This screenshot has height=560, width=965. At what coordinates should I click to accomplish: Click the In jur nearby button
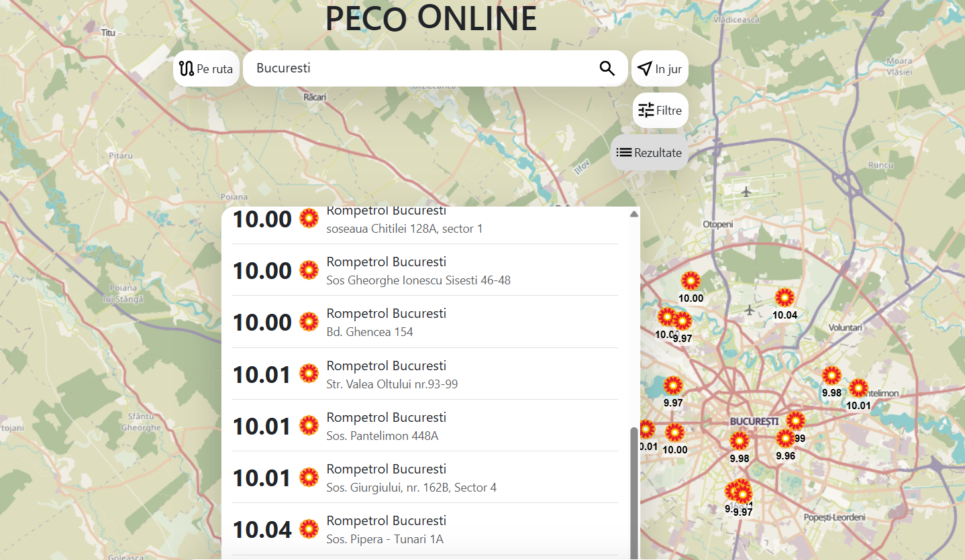pyautogui.click(x=660, y=68)
